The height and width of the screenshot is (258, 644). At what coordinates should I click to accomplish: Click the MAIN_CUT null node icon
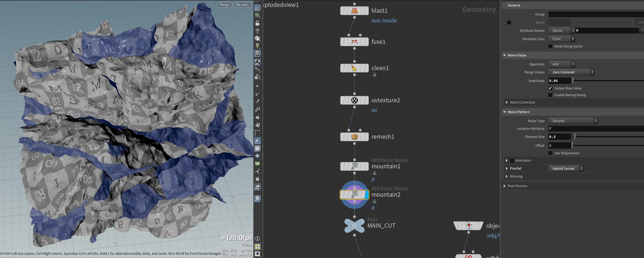(x=354, y=226)
